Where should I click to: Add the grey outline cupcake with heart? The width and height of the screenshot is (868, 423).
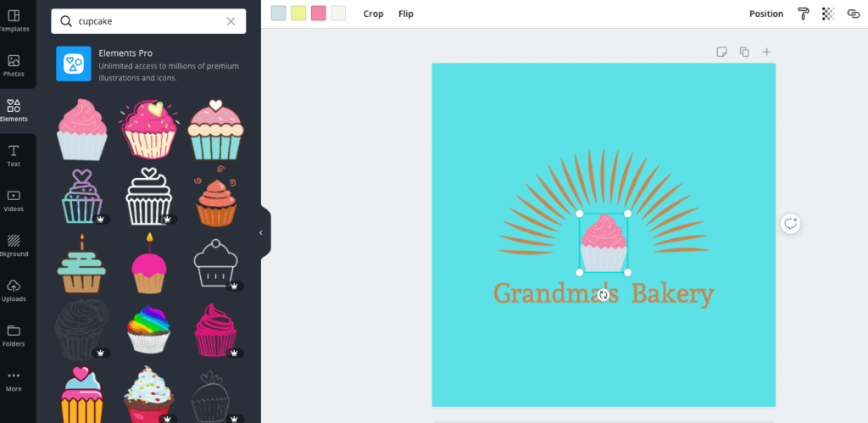coord(210,397)
